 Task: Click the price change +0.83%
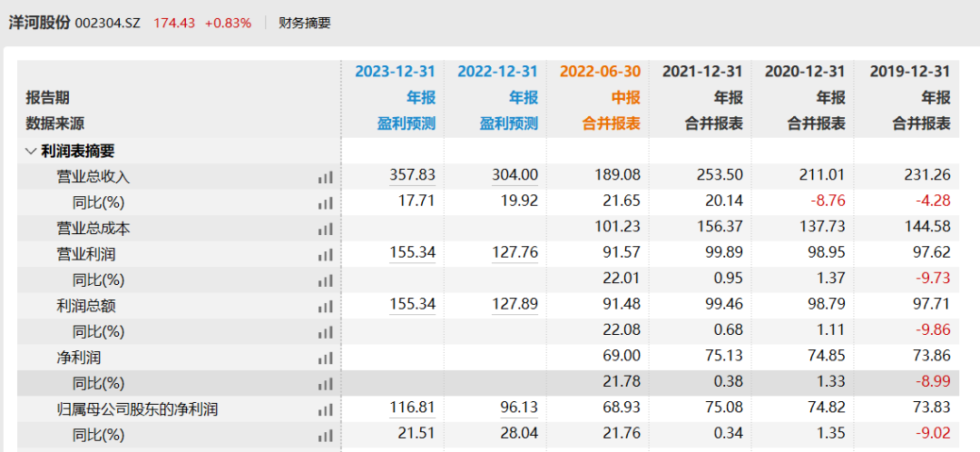click(x=228, y=24)
